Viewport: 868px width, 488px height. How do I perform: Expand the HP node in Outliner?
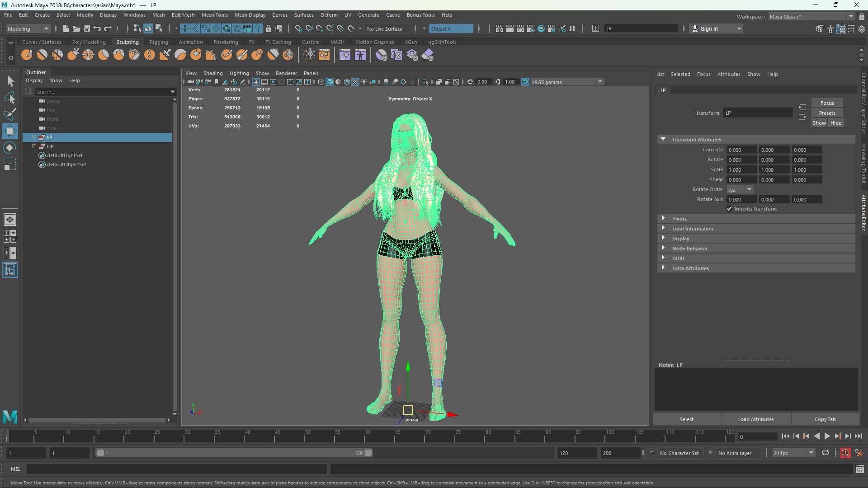[x=34, y=146]
